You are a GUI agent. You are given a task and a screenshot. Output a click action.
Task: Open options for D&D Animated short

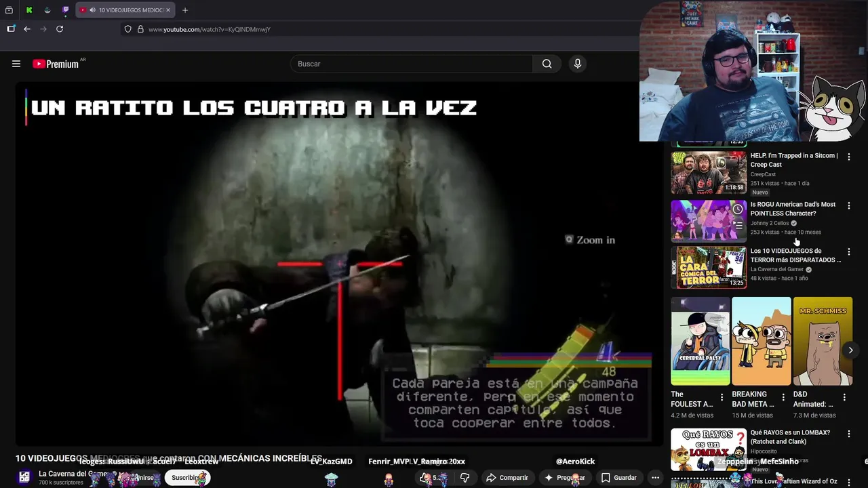tap(844, 397)
